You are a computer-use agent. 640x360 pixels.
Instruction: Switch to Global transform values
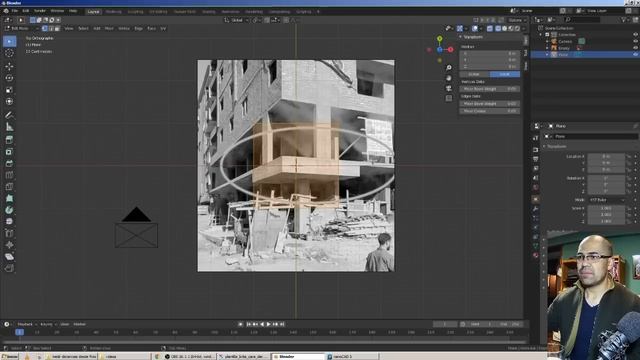tap(474, 74)
